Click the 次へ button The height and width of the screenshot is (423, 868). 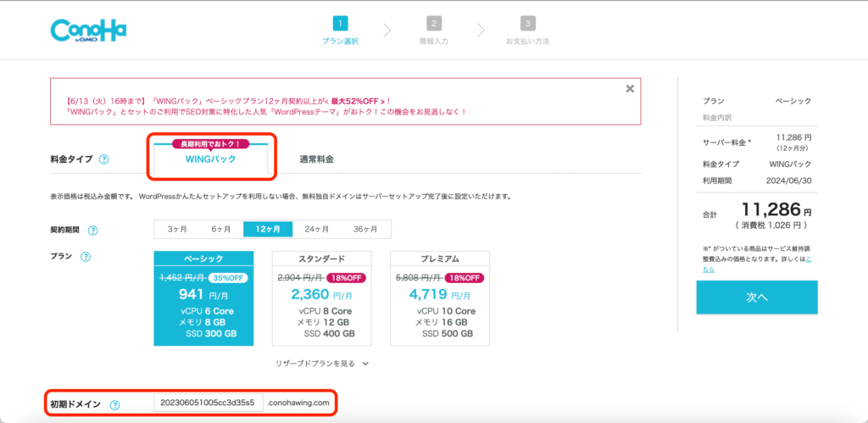(757, 298)
